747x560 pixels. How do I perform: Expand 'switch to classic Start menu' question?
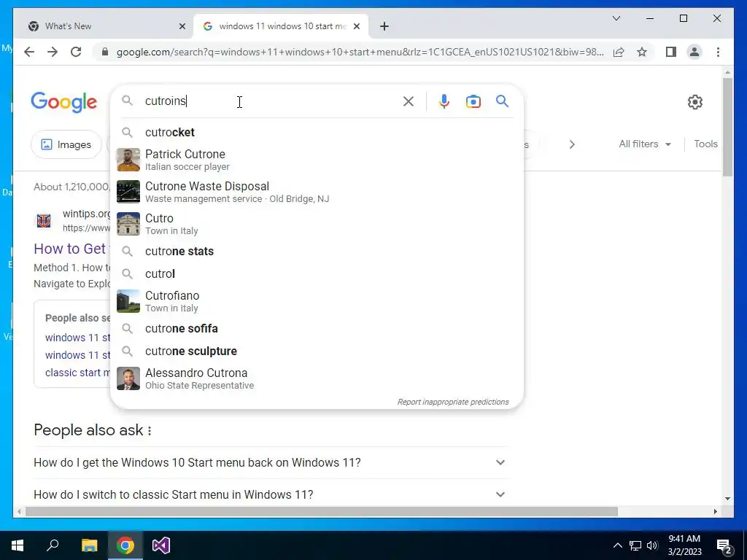coord(271,494)
